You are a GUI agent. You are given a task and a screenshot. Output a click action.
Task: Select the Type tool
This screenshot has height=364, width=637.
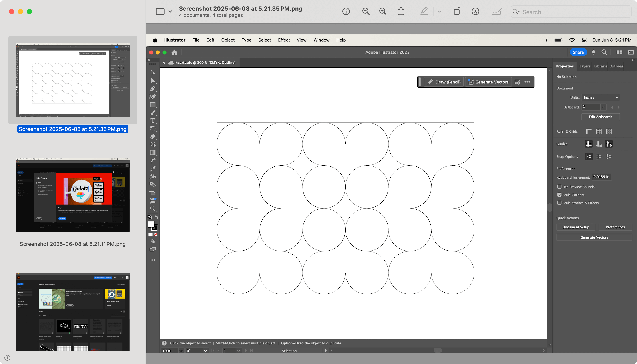pos(153,121)
